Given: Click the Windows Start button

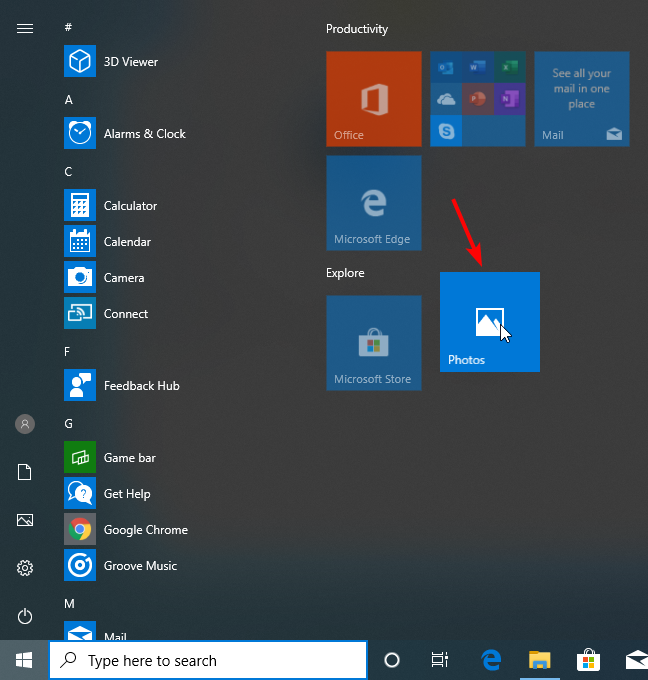Looking at the screenshot, I should tap(24, 660).
